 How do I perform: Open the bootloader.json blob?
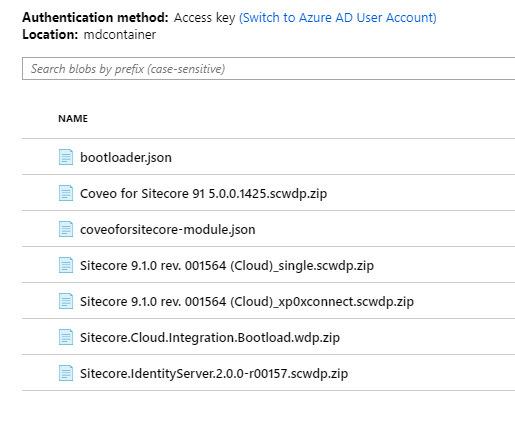click(x=126, y=157)
